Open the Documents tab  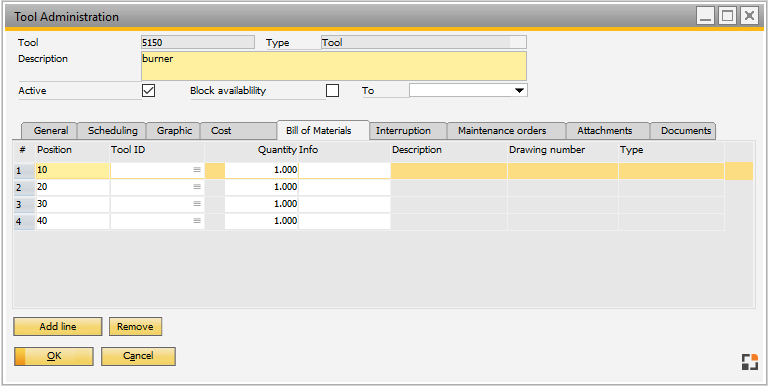click(x=683, y=131)
